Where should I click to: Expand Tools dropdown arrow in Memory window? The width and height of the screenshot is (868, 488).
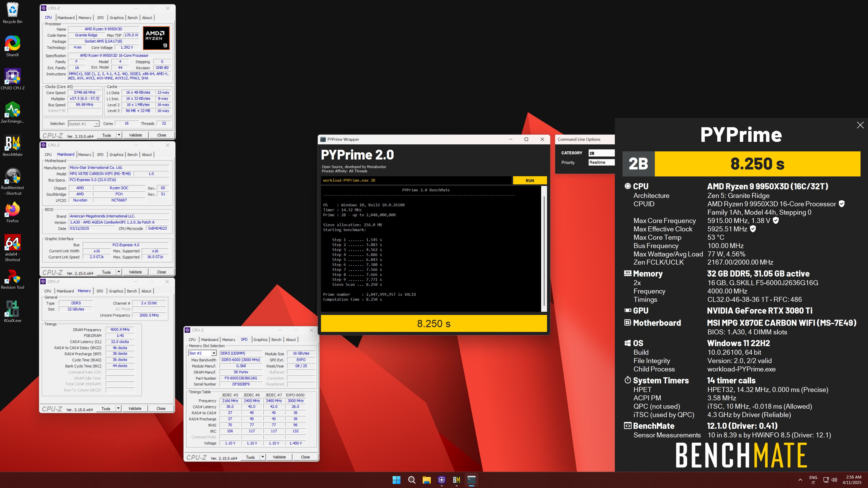coord(118,408)
